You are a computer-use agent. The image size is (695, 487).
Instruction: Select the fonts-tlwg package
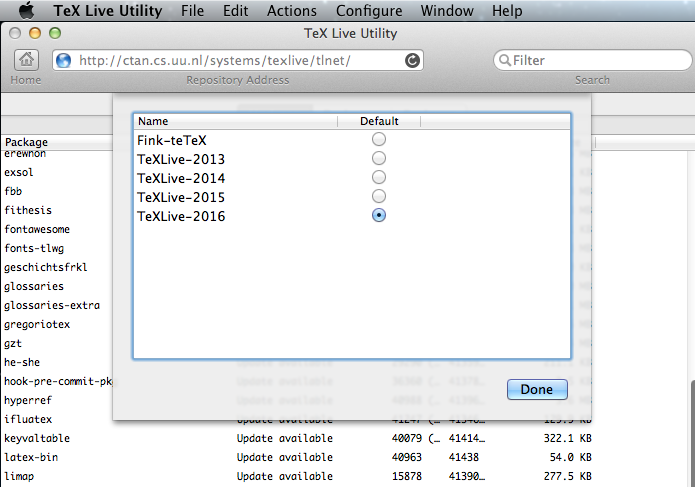click(x=34, y=248)
